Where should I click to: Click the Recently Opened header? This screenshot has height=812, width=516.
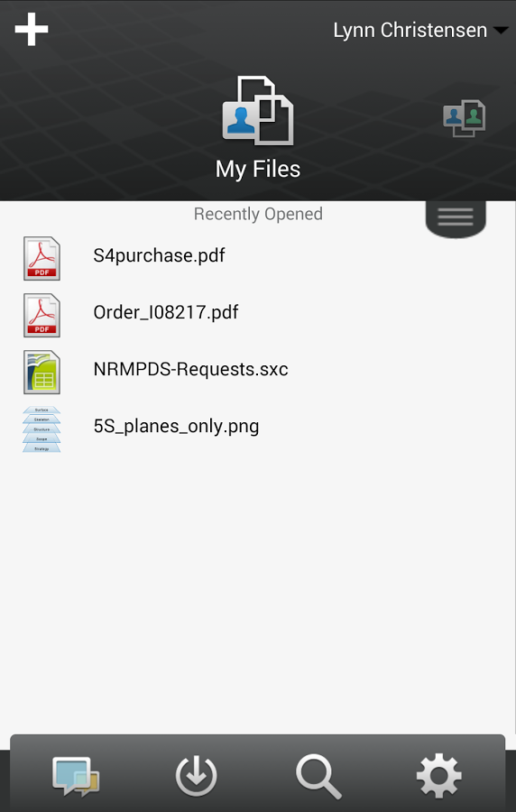tap(258, 214)
